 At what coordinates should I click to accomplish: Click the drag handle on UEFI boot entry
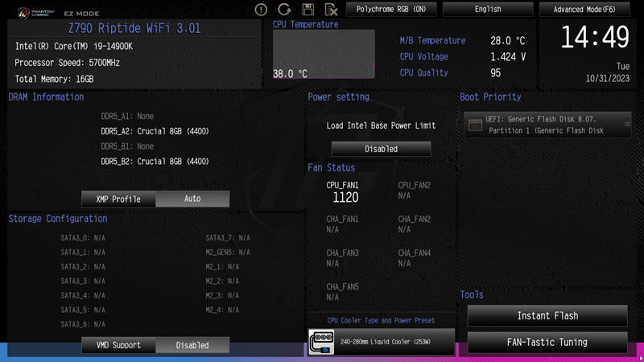627,124
